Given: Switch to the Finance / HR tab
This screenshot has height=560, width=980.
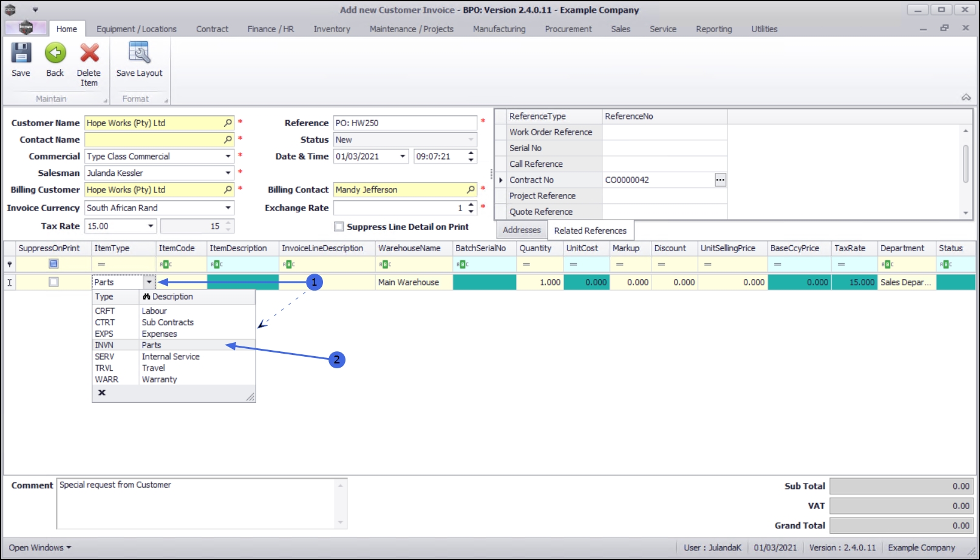Looking at the screenshot, I should coord(271,29).
